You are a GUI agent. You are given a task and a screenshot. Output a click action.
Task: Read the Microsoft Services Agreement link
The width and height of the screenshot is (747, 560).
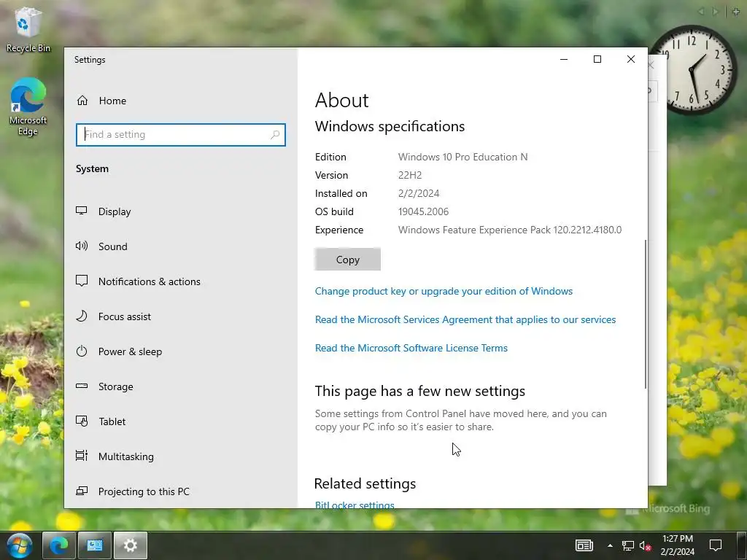click(465, 319)
